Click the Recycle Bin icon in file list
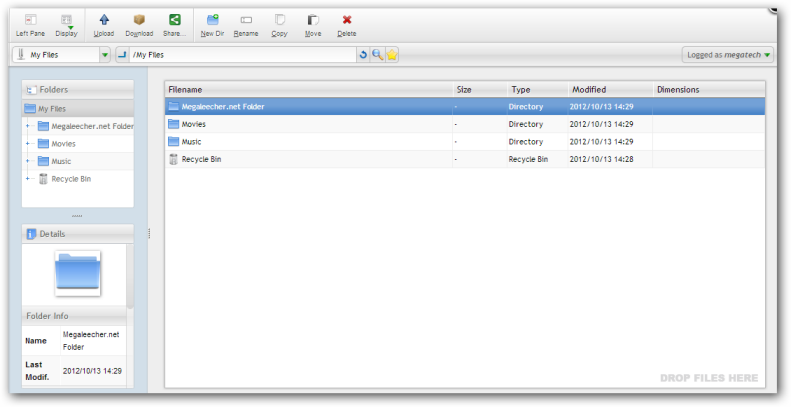 (x=174, y=159)
